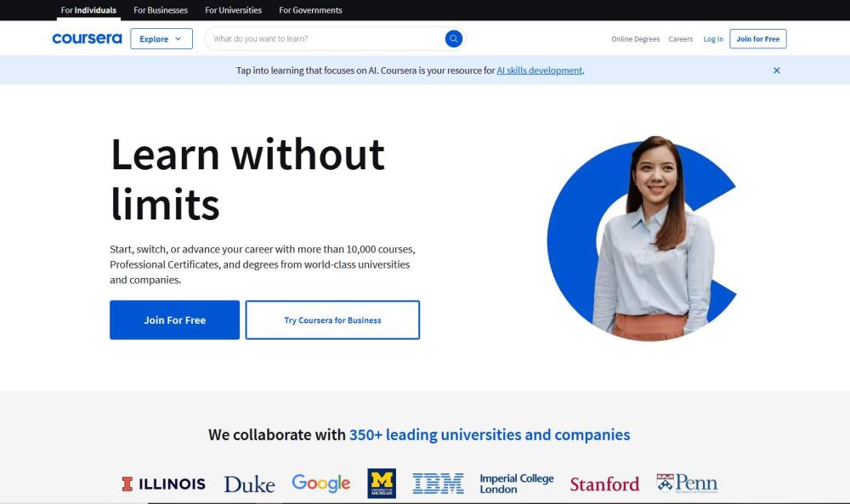Open the Illinois partner logo
Viewport: 850px width, 504px height.
(x=164, y=484)
